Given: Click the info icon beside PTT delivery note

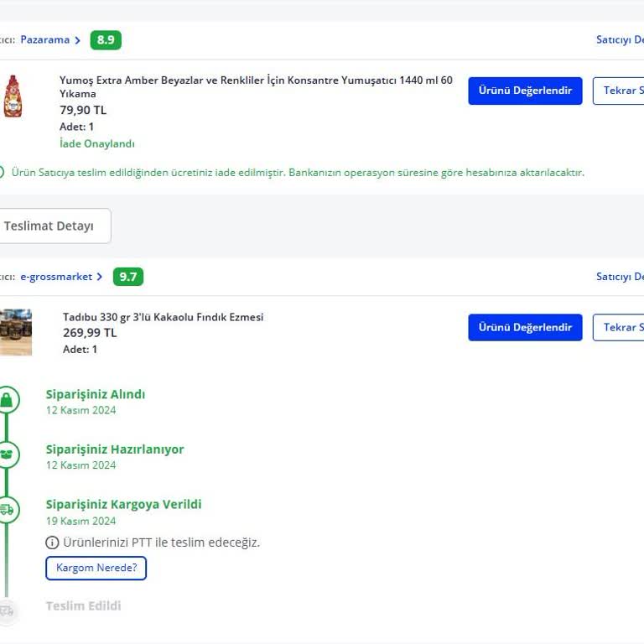Looking at the screenshot, I should (52, 543).
